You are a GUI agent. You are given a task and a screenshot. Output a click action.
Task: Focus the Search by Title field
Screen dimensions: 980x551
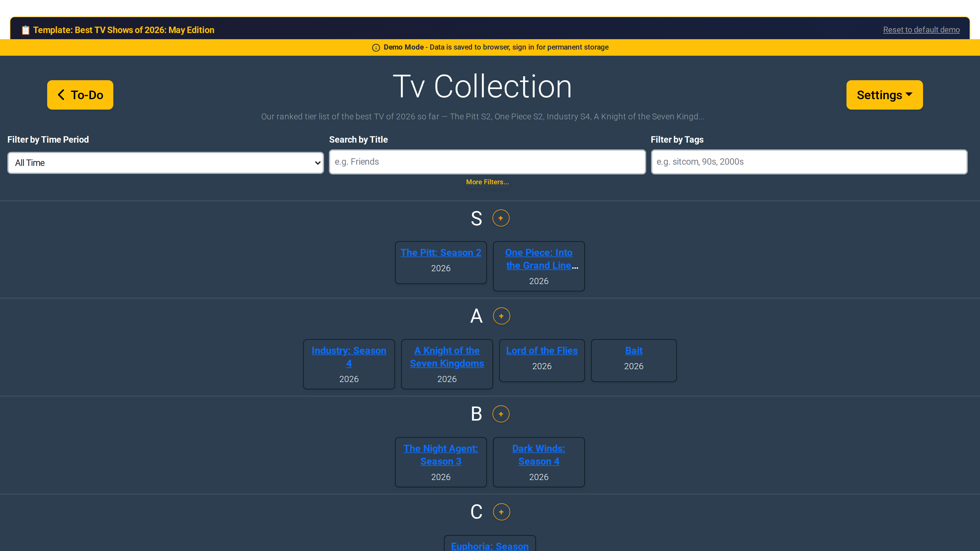(x=487, y=162)
